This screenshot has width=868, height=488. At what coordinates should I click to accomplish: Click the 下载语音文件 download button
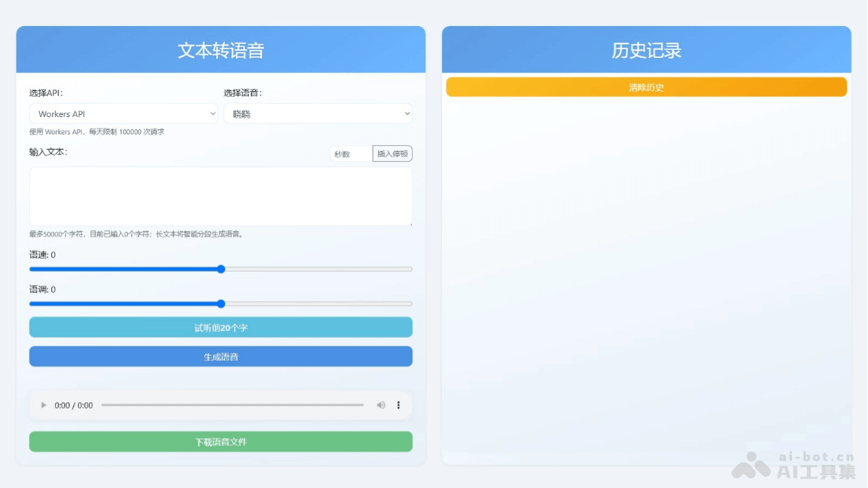(221, 441)
